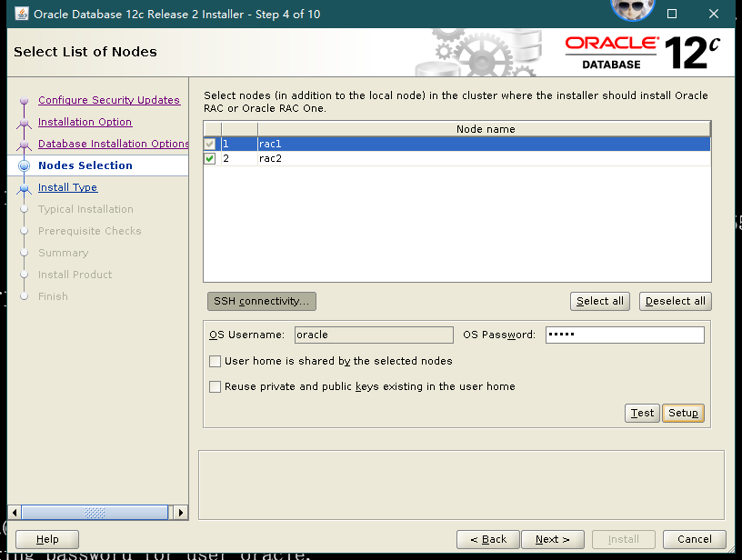Go to Installation Option step

pos(85,122)
